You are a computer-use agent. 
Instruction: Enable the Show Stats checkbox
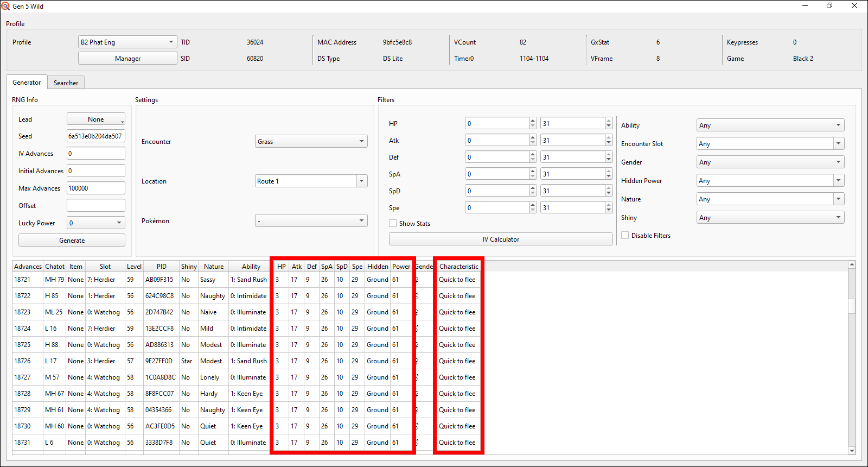tap(393, 224)
